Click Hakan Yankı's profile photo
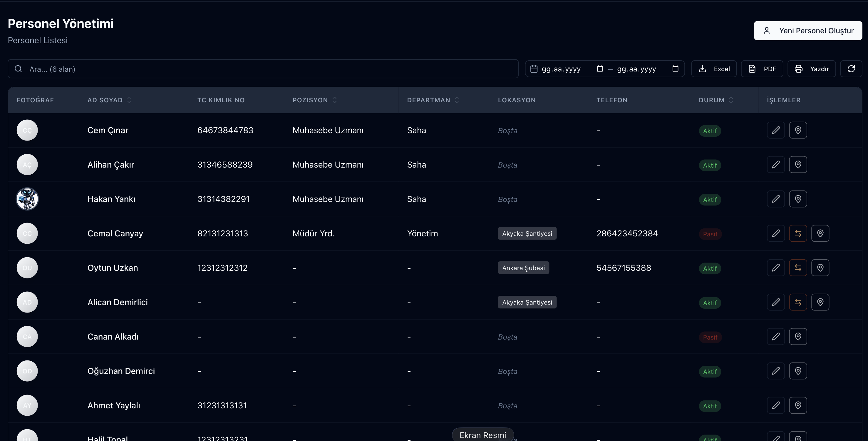 27,199
